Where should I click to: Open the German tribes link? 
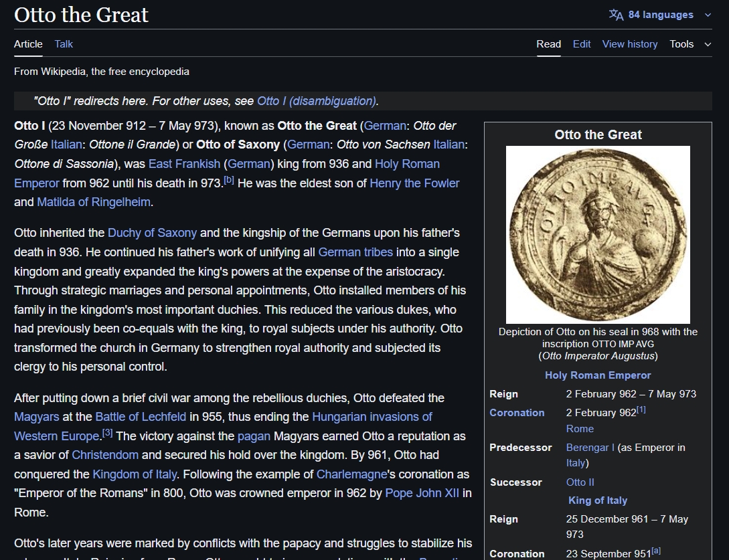pos(355,252)
